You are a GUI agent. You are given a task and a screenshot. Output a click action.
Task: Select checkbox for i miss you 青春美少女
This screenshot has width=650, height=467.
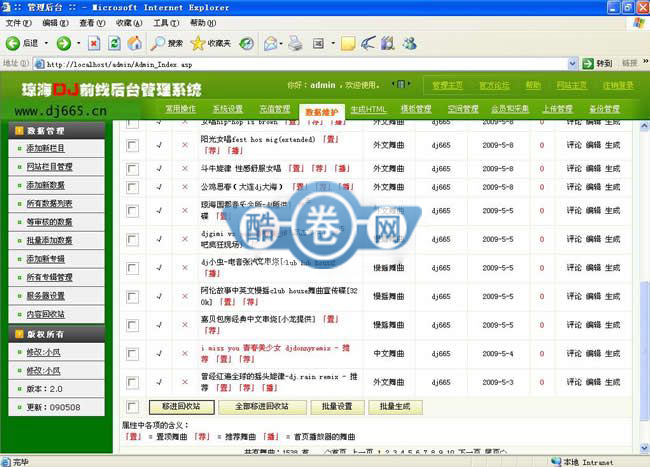click(132, 353)
